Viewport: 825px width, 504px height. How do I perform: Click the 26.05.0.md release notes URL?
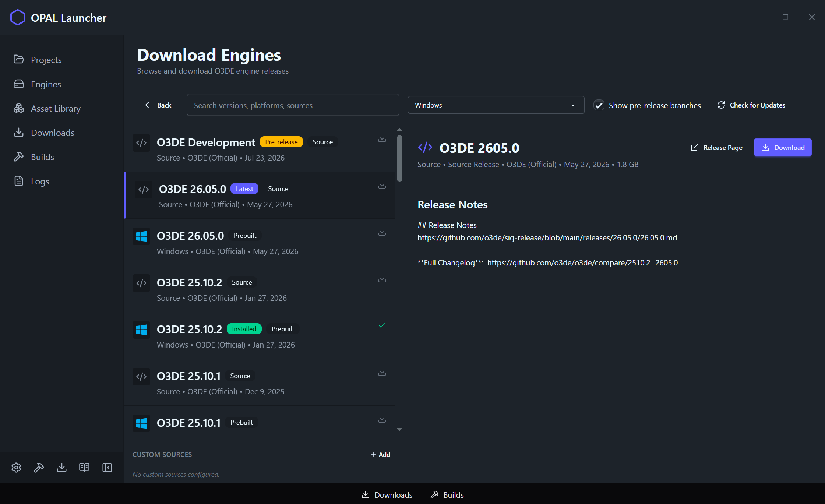pos(547,238)
